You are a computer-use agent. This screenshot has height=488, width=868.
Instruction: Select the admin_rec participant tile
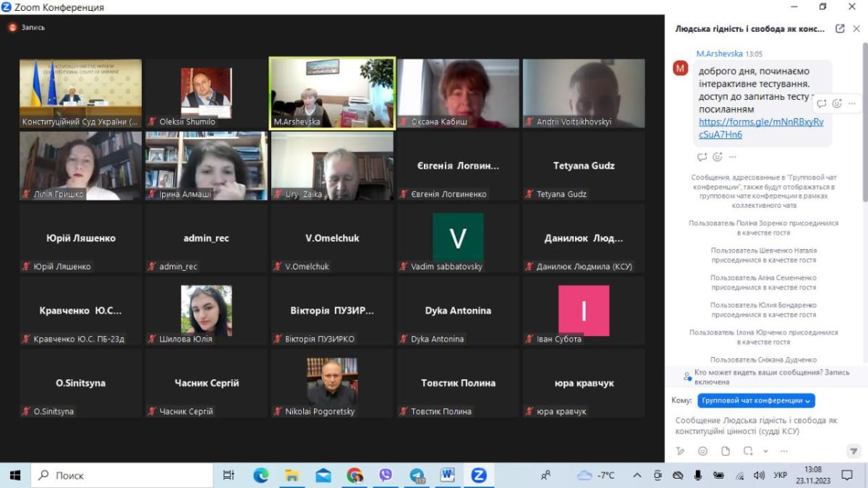pyautogui.click(x=206, y=238)
